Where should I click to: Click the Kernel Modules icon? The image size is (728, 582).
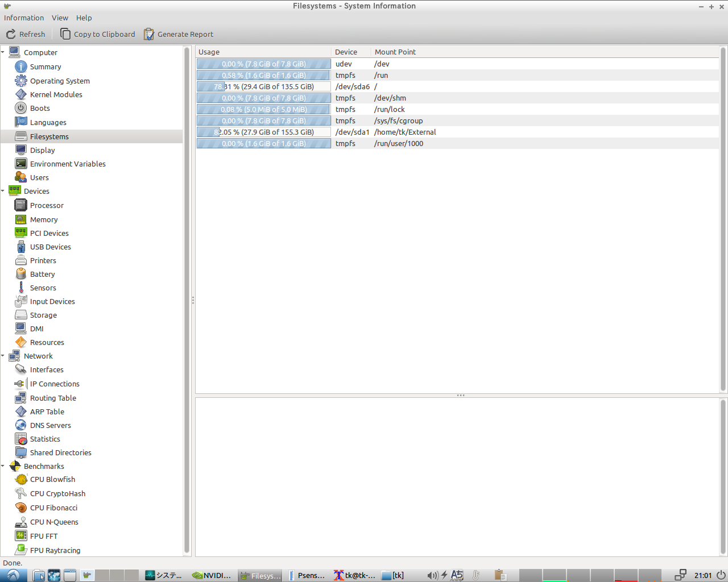21,94
